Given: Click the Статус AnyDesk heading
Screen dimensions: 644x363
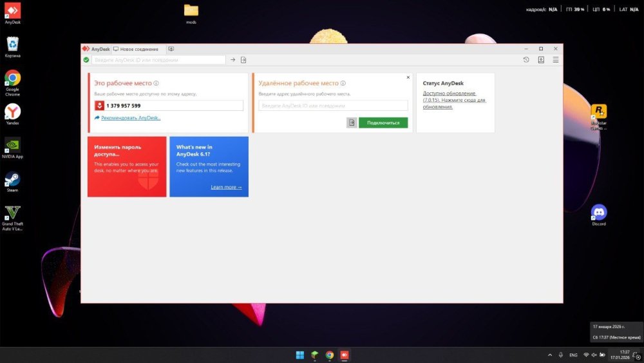Looking at the screenshot, I should click(x=443, y=83).
